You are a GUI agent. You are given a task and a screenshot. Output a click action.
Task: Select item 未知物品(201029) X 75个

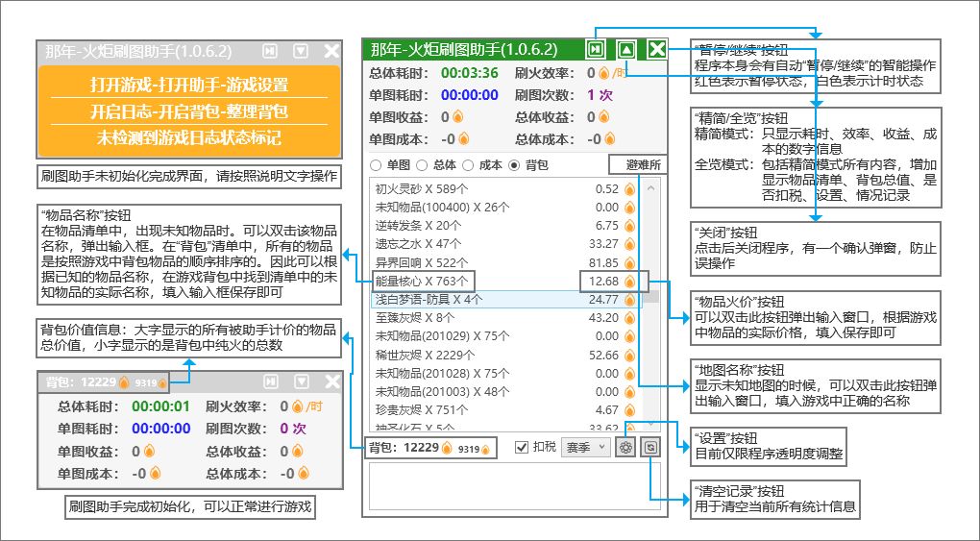pos(443,336)
